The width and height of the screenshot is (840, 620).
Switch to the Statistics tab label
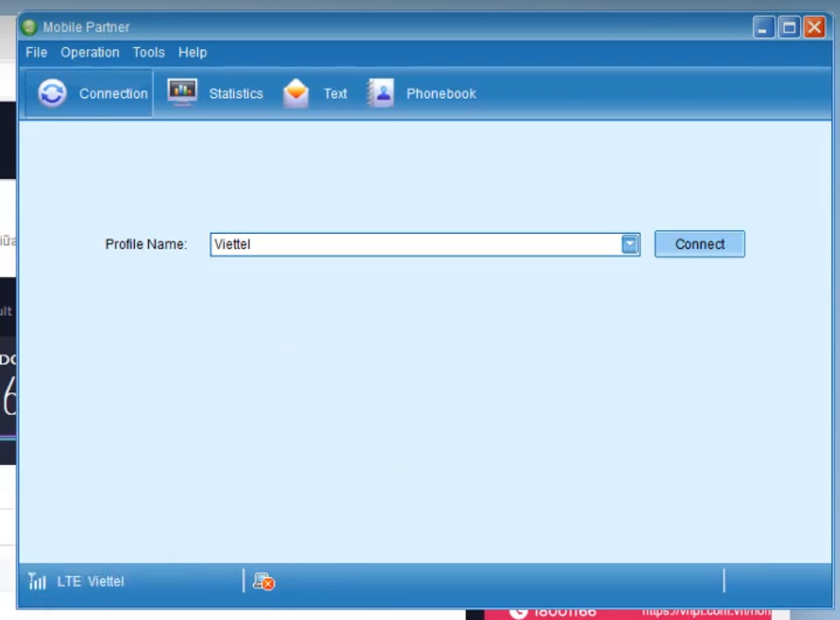pyautogui.click(x=236, y=94)
